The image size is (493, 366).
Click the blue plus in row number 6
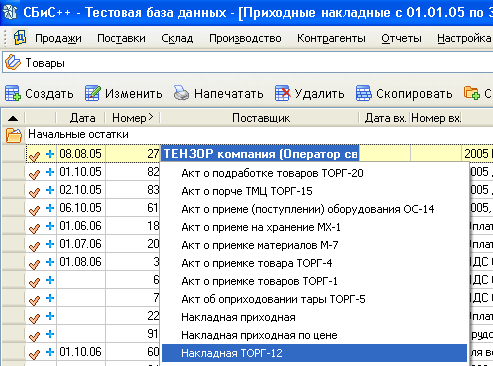[50, 280]
